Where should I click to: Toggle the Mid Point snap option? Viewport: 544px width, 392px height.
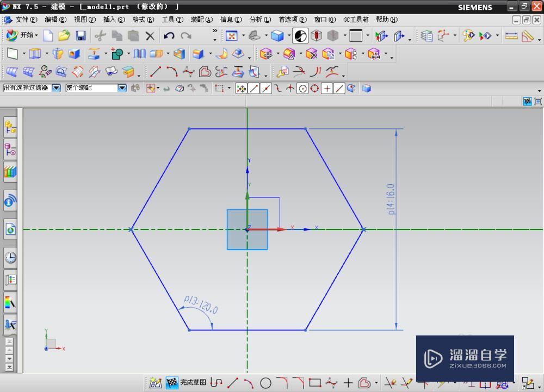266,89
